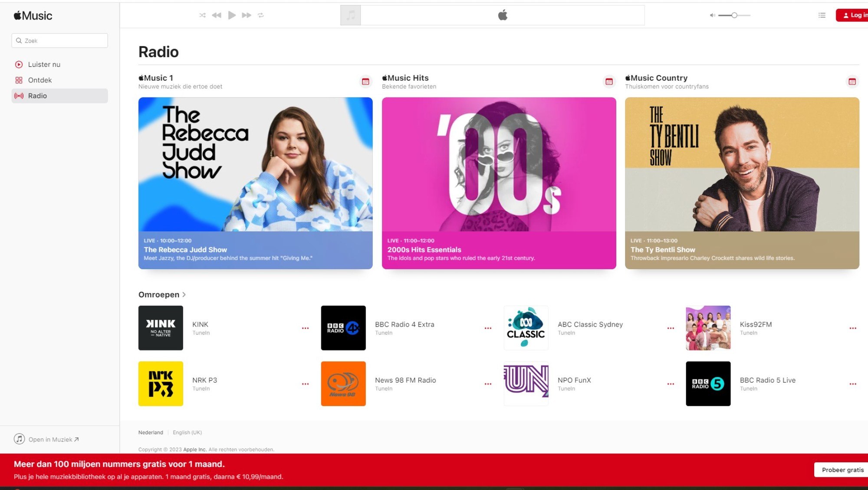Screen dimensions: 868x490
Task: Open more options for KINK
Action: (x=306, y=328)
